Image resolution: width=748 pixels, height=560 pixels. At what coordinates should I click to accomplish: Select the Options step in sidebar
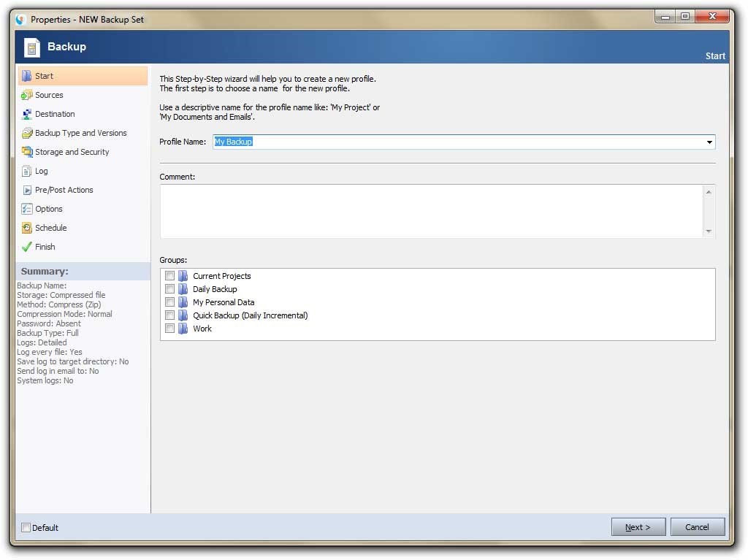click(x=49, y=209)
